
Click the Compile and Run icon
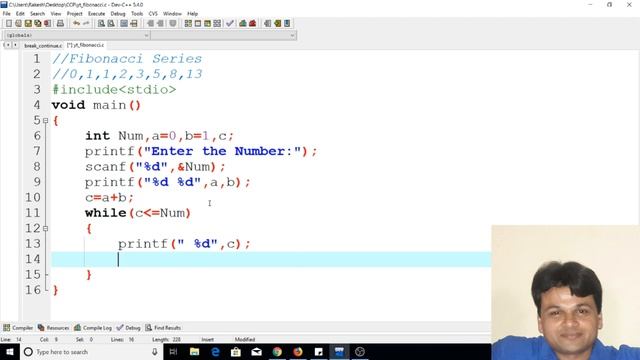207,24
